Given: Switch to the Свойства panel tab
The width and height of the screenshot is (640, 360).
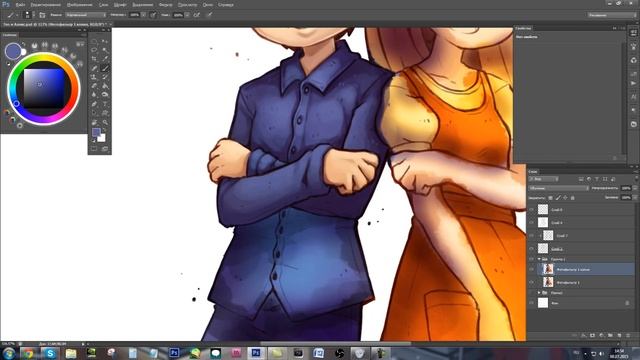Looking at the screenshot, I should 523,28.
